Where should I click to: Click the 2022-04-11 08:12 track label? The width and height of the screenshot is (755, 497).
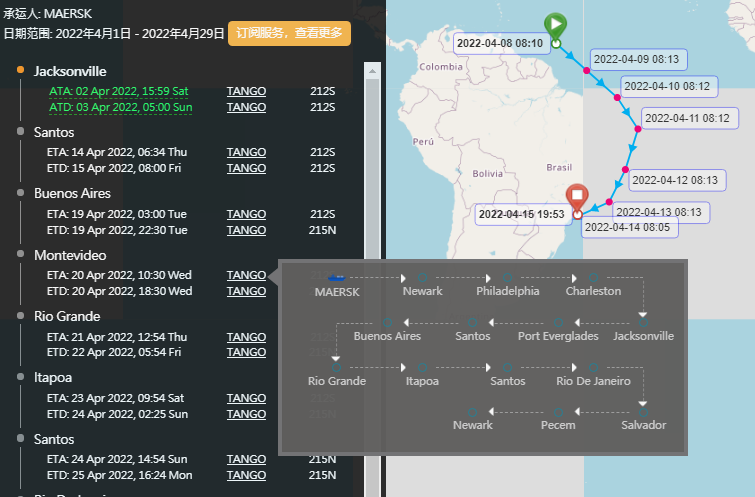(x=687, y=118)
